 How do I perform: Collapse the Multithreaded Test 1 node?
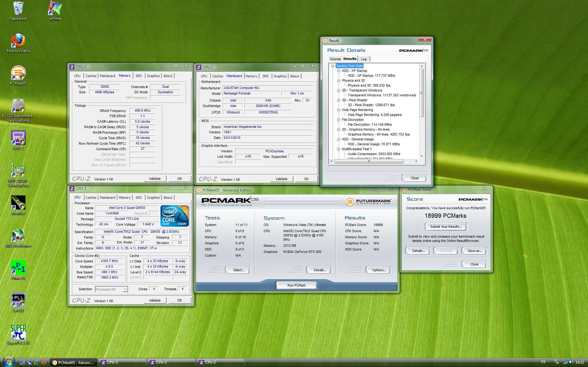click(339, 149)
